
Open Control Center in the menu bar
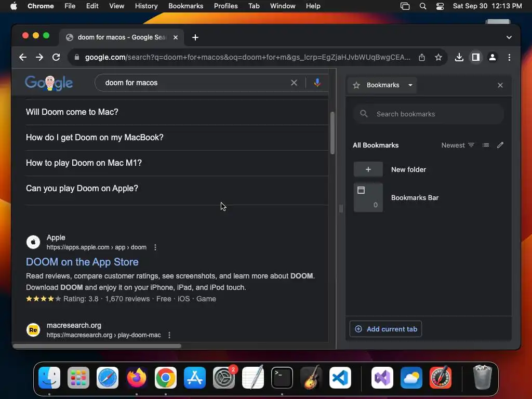tap(440, 6)
